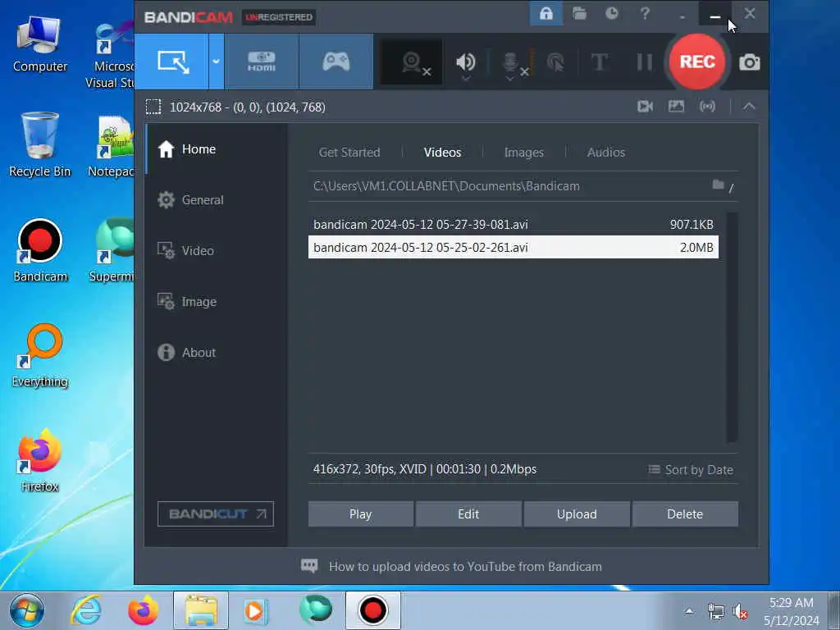Toggle the webcam overlay icon
Viewport: 840px width, 630px height.
click(412, 62)
